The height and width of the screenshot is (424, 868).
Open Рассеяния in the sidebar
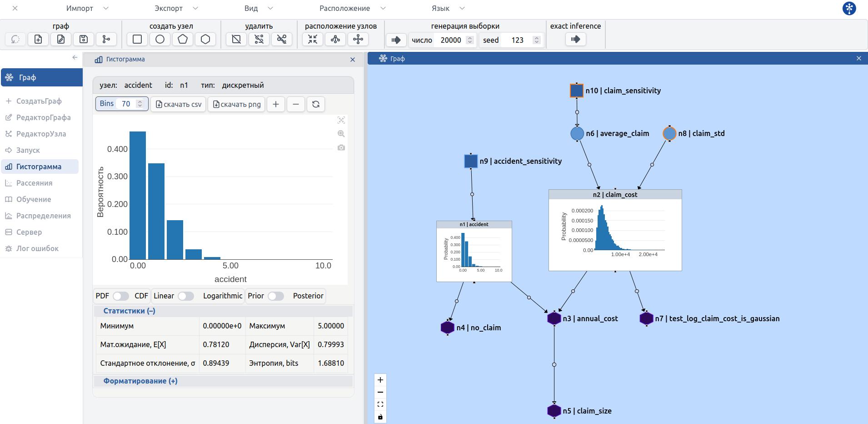tap(34, 183)
